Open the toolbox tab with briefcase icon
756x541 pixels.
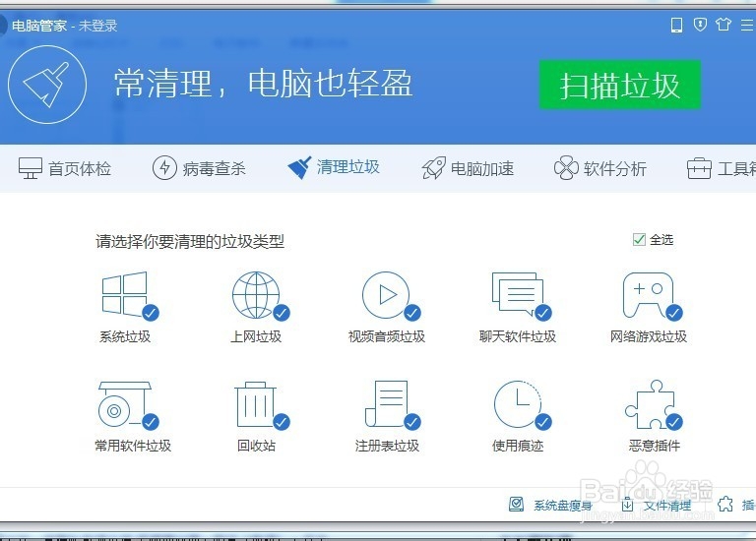722,168
